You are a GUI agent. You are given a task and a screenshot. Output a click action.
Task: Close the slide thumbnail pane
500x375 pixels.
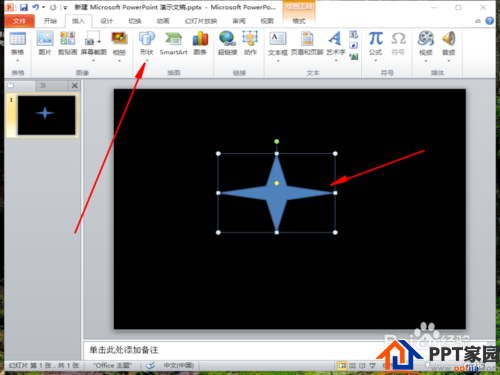point(75,86)
